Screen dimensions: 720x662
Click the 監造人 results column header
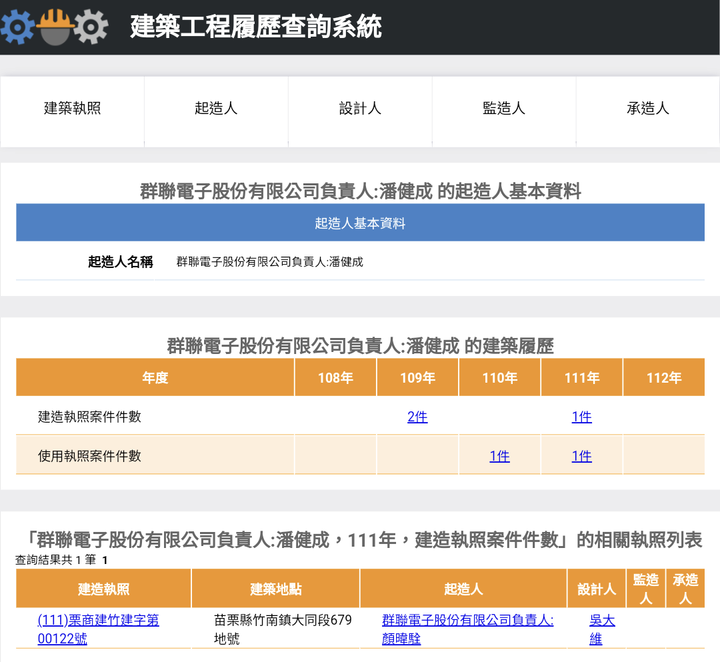point(646,589)
